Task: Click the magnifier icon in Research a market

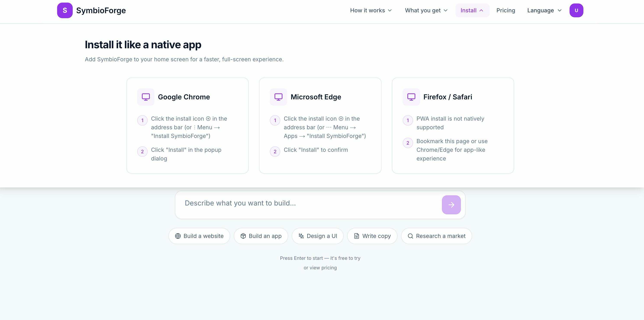Action: click(x=410, y=236)
